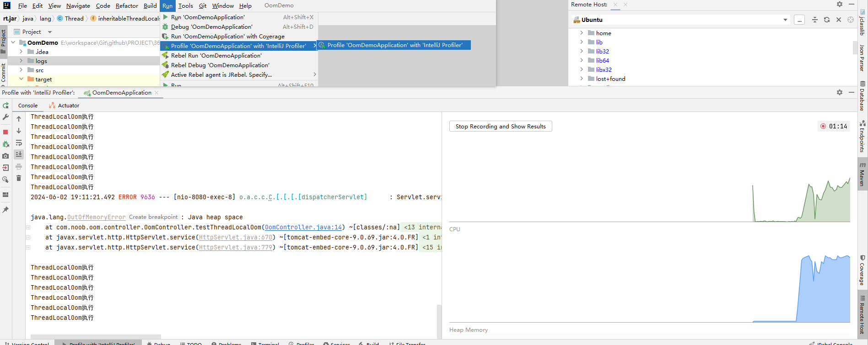Expand the src folder in project tree
Screen dimensions: 868x345
point(21,70)
